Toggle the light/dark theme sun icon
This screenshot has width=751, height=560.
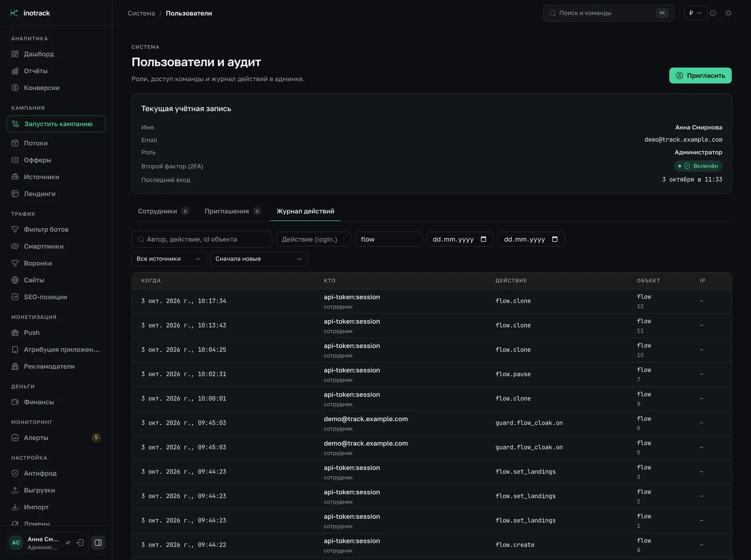tap(728, 13)
